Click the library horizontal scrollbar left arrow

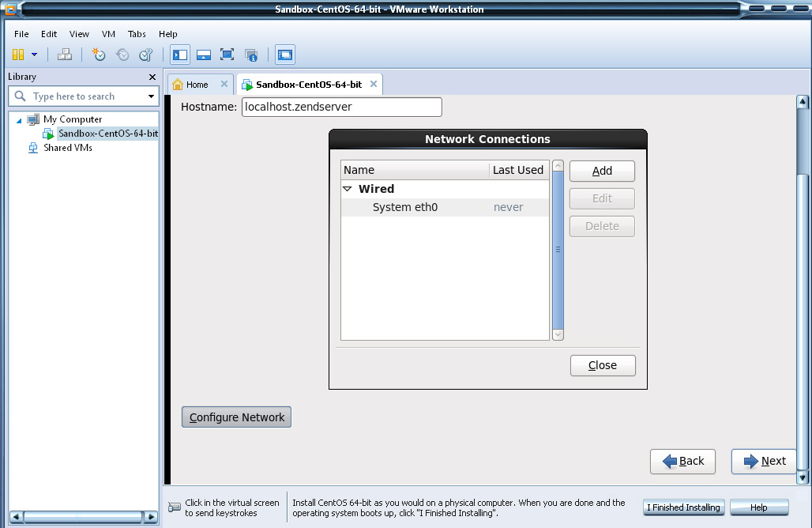[x=16, y=517]
